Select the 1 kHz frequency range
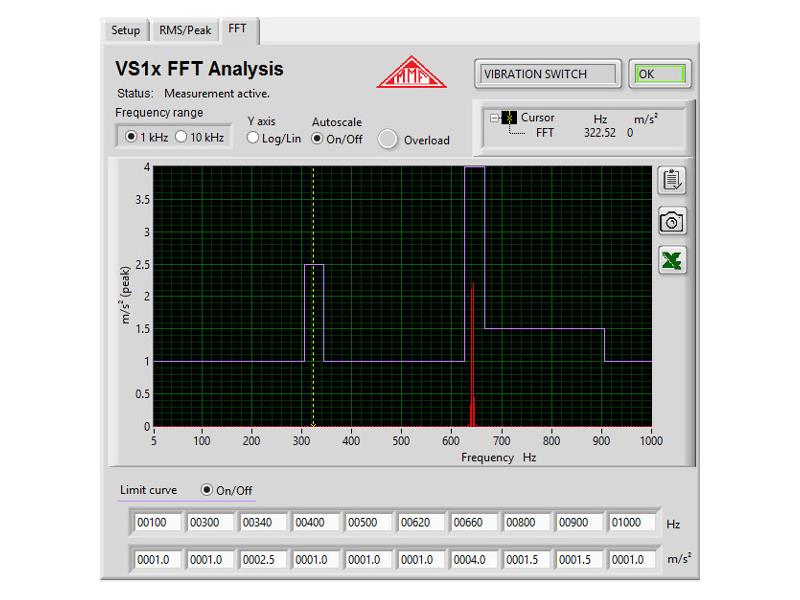Viewport: 800px width, 600px height. point(131,137)
